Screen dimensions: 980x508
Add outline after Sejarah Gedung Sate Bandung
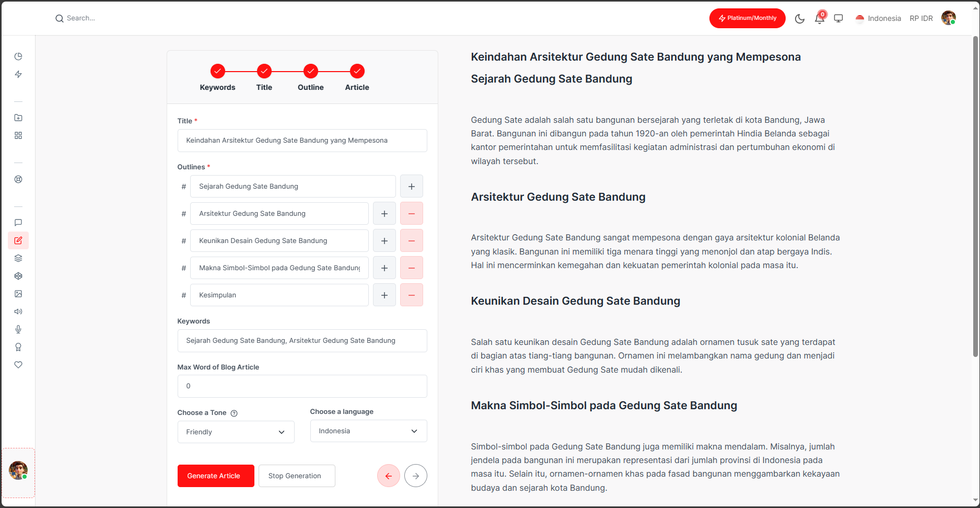411,187
